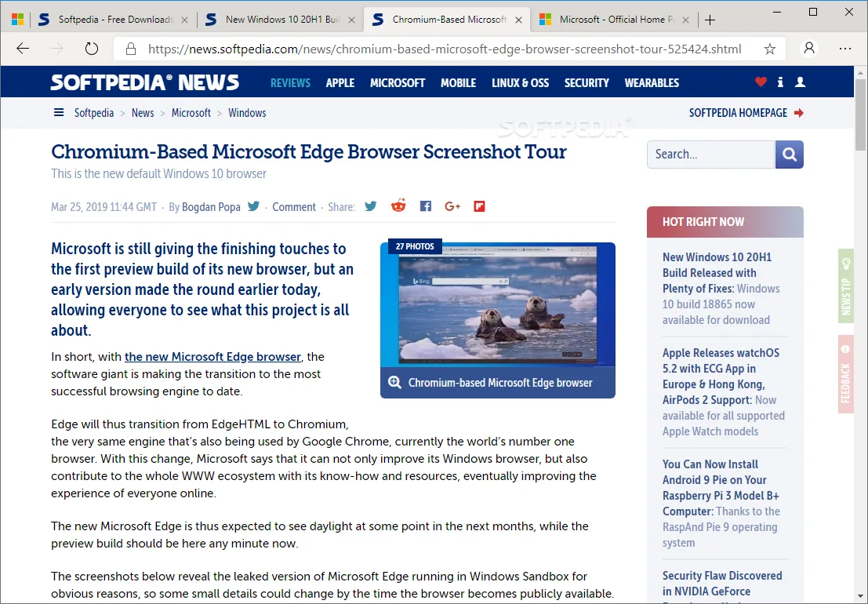The width and height of the screenshot is (868, 604).
Task: Bookmark page with the star icon
Action: coord(769,49)
